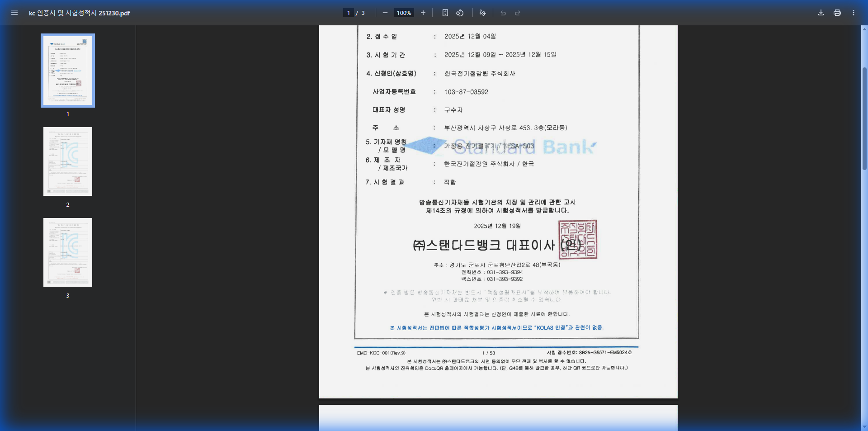Screen dimensions: 868x431
Task: Click the scrollbar down arrow
Action: pyautogui.click(x=864, y=426)
